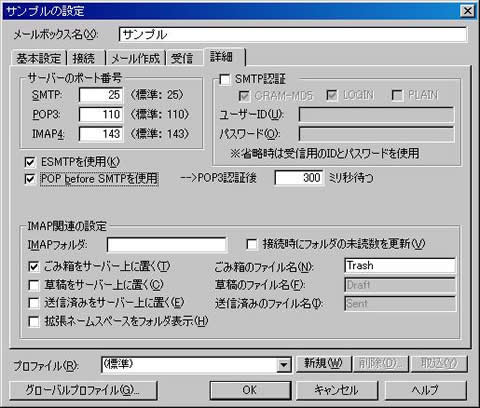The height and width of the screenshot is (408, 480).
Task: Switch to the 基本設定 tab
Action: click(39, 58)
